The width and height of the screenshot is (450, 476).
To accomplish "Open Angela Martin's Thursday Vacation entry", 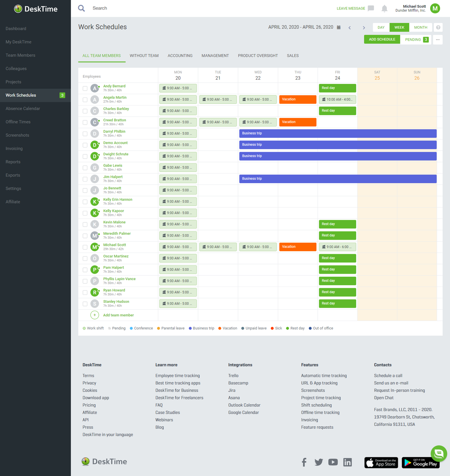I will (298, 99).
